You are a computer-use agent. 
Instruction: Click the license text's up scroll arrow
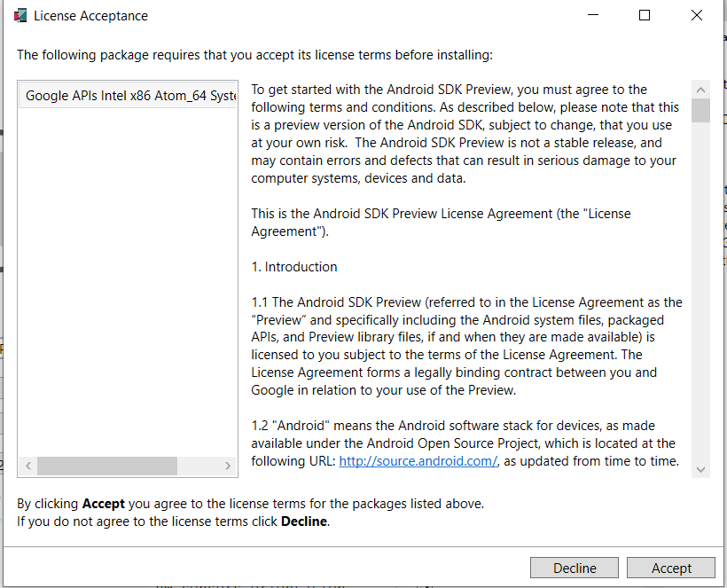pos(701,90)
